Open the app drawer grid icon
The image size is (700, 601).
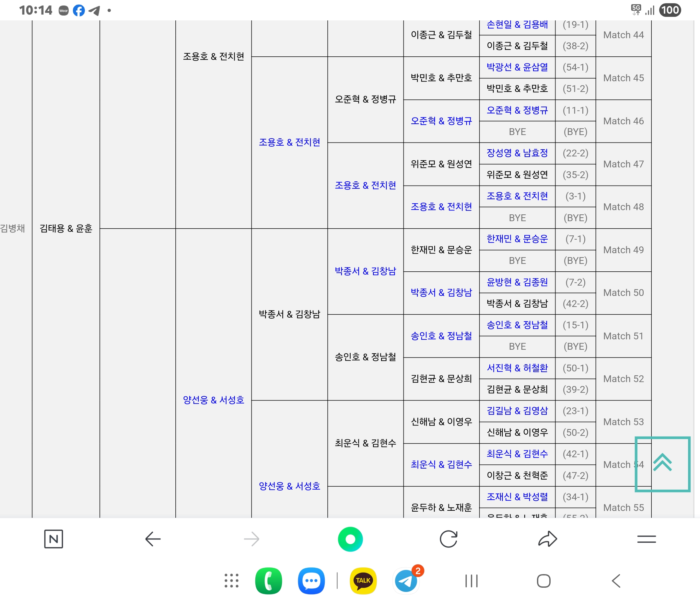point(231,580)
